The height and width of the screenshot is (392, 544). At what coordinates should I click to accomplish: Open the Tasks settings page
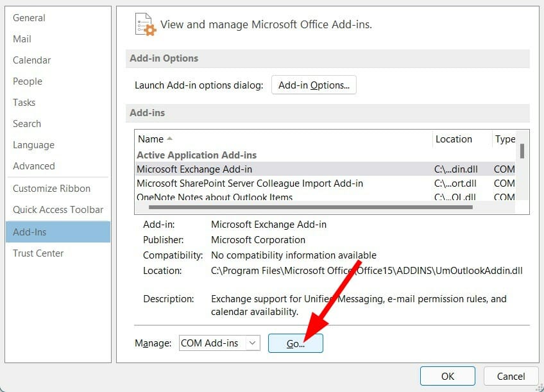click(x=24, y=102)
